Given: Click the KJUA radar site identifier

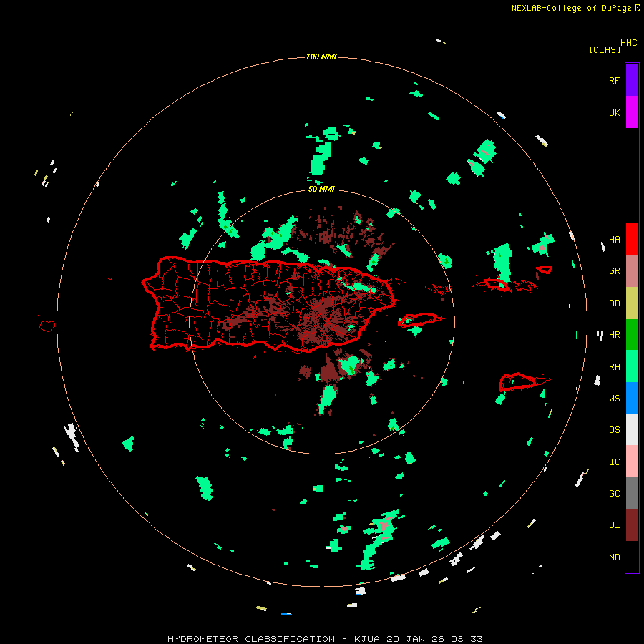Looking at the screenshot, I should click(x=367, y=639).
